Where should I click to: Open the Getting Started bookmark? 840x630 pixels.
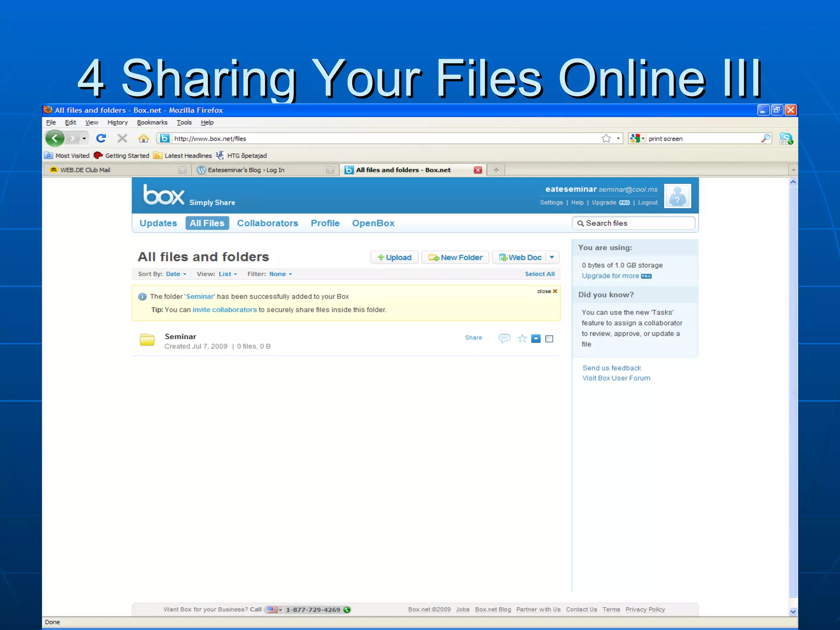[x=121, y=155]
